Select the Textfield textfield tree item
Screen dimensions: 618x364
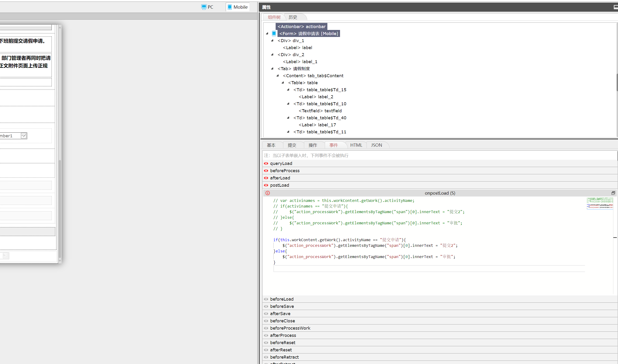pyautogui.click(x=320, y=111)
